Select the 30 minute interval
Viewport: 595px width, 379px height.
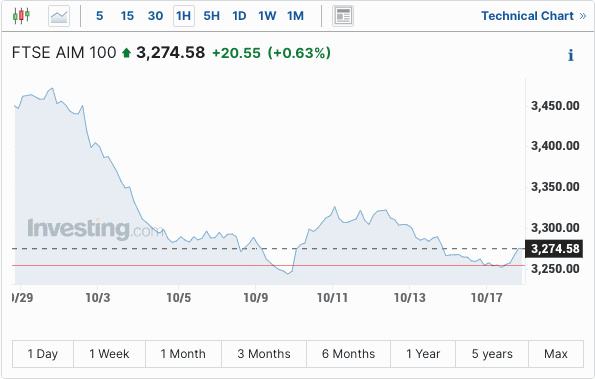156,16
